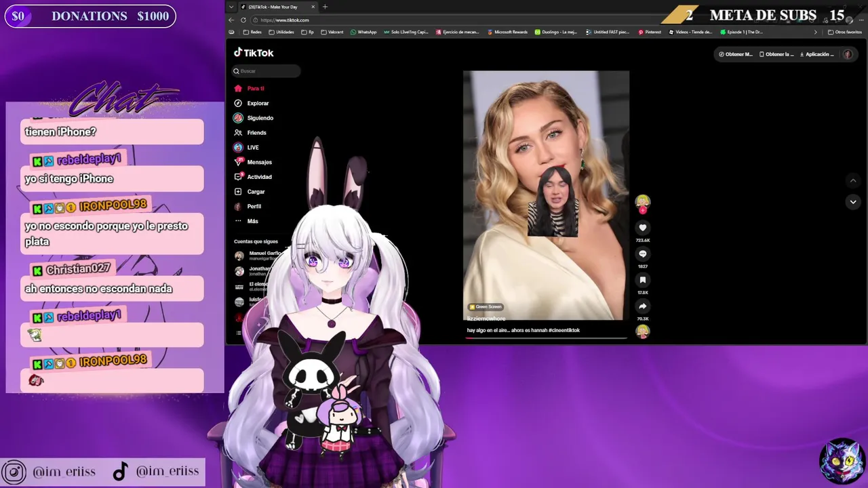Open the Untitled FAST piece bookmark
Screen dimensions: 868x488
click(x=607, y=32)
